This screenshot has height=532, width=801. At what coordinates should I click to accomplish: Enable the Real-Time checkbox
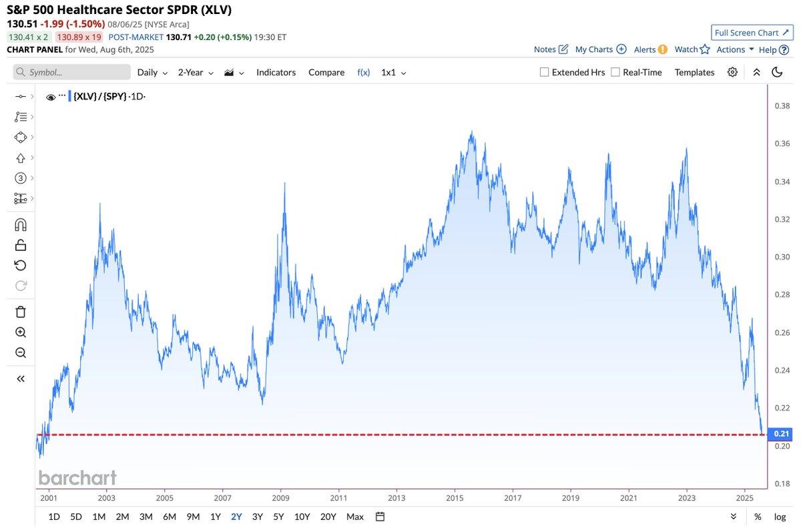[615, 72]
